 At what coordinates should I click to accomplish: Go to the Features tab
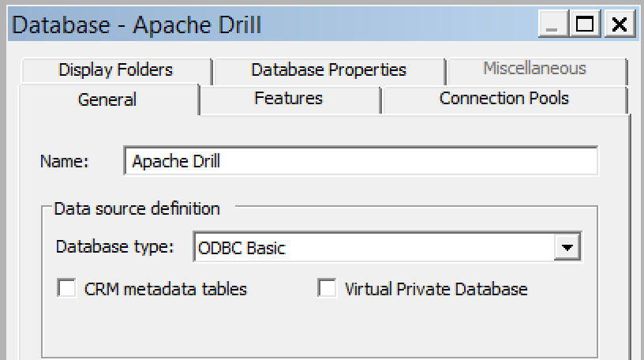(x=288, y=99)
